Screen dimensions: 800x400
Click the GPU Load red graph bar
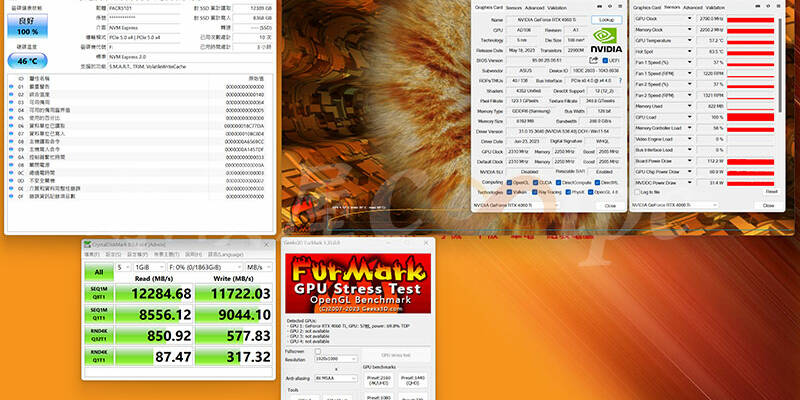(x=750, y=117)
